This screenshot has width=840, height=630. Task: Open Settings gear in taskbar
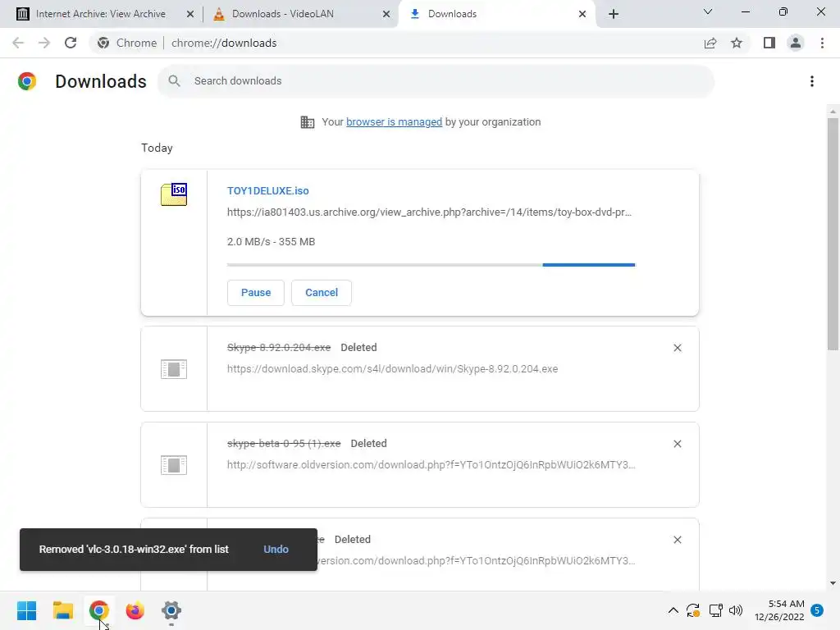(x=171, y=610)
